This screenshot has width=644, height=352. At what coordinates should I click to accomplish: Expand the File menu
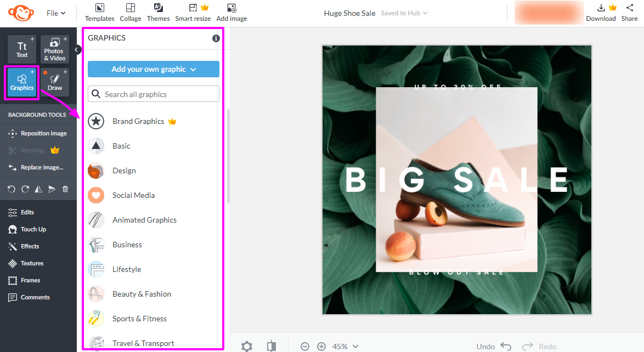(56, 13)
